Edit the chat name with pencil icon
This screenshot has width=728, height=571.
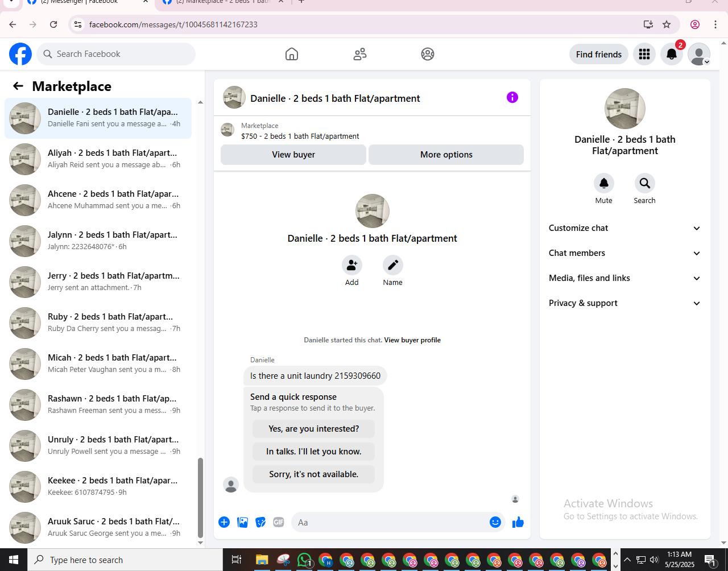(x=393, y=265)
